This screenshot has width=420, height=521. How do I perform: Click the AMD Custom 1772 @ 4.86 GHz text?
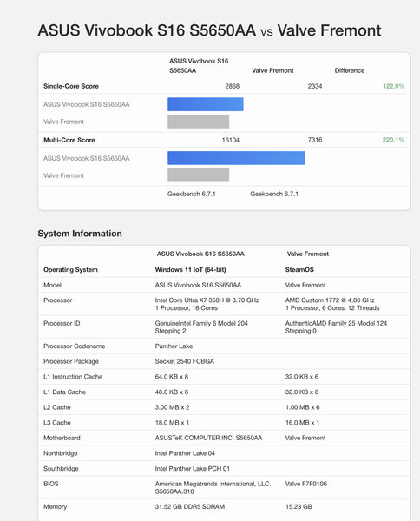330,300
